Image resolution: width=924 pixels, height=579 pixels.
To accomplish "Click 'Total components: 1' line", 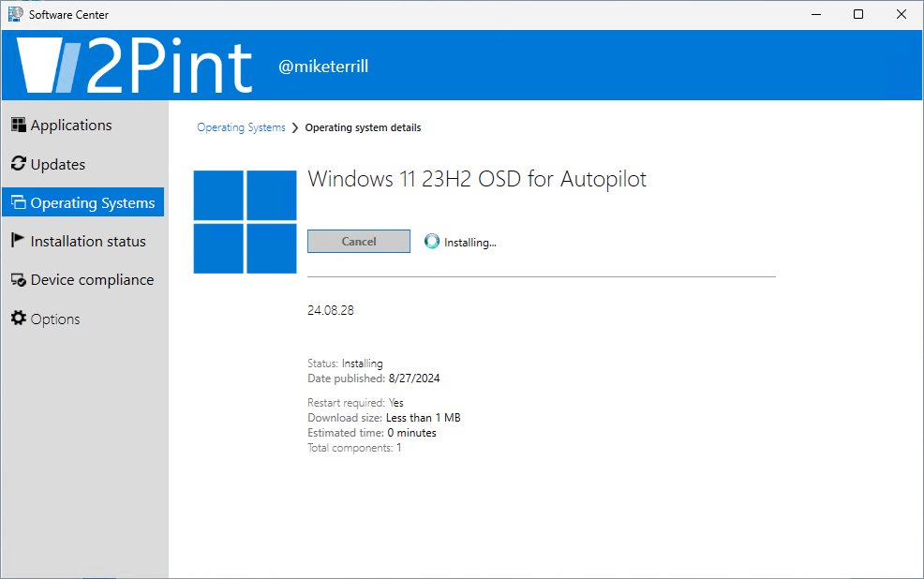I will 354,448.
